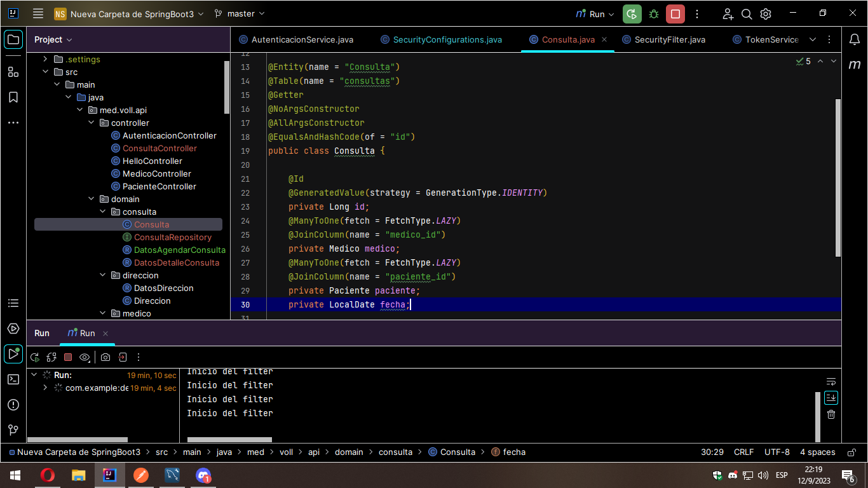Open the Services tool window icon
This screenshot has width=868, height=488.
pos(13,329)
